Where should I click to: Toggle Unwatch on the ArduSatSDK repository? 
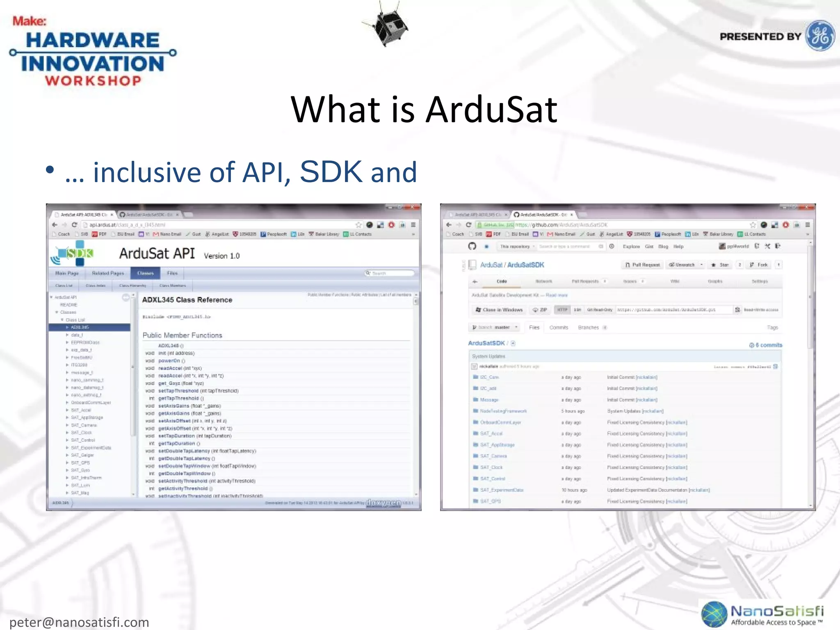tap(682, 265)
